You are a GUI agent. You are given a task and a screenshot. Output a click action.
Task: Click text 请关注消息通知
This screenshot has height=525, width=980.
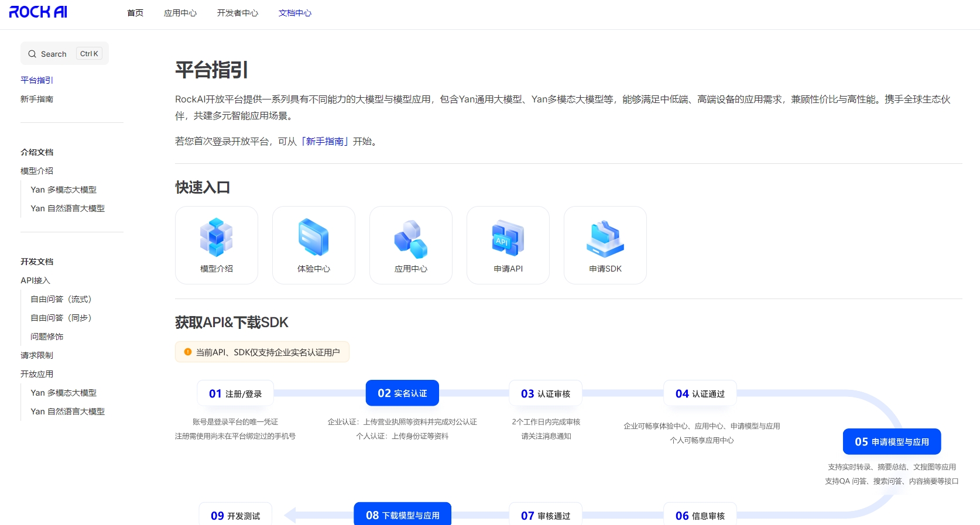click(546, 436)
